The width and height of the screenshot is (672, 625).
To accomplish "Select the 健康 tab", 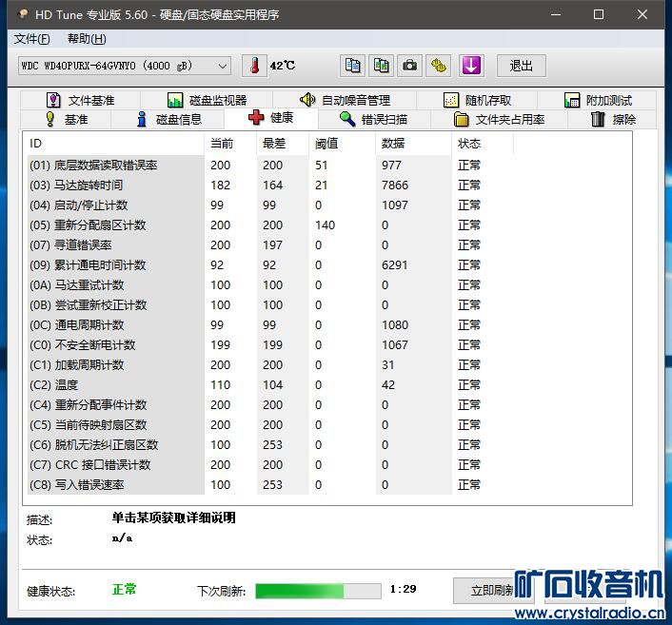I will pos(271,117).
